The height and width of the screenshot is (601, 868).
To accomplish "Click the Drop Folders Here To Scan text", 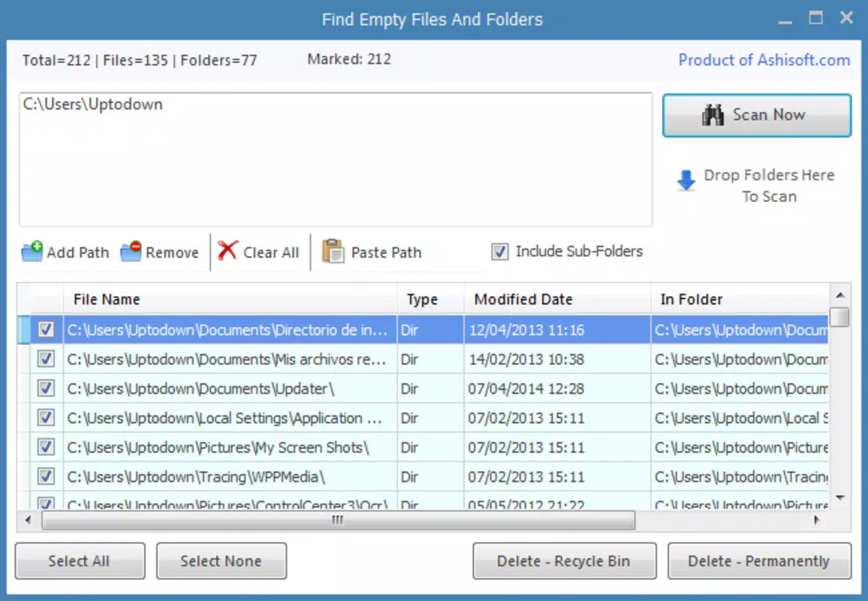I will (769, 186).
